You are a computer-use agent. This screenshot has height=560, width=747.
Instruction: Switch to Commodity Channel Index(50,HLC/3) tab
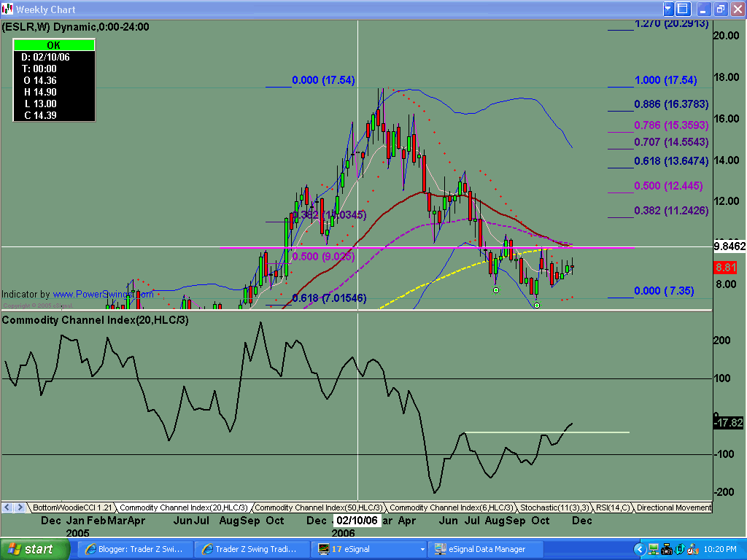318,507
